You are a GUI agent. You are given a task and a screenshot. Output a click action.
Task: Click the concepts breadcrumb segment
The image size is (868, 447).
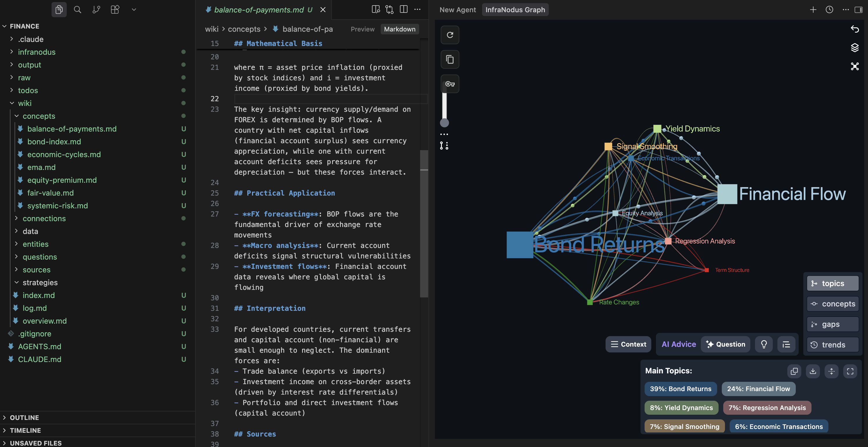[x=244, y=29]
